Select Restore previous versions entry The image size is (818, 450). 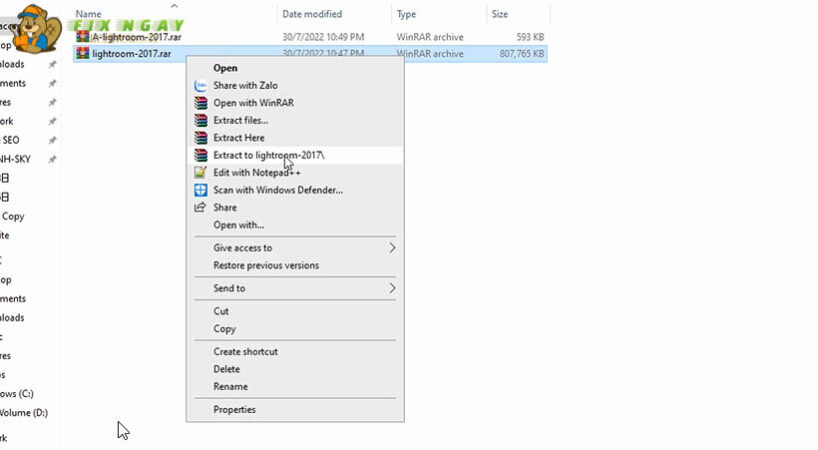(x=266, y=265)
